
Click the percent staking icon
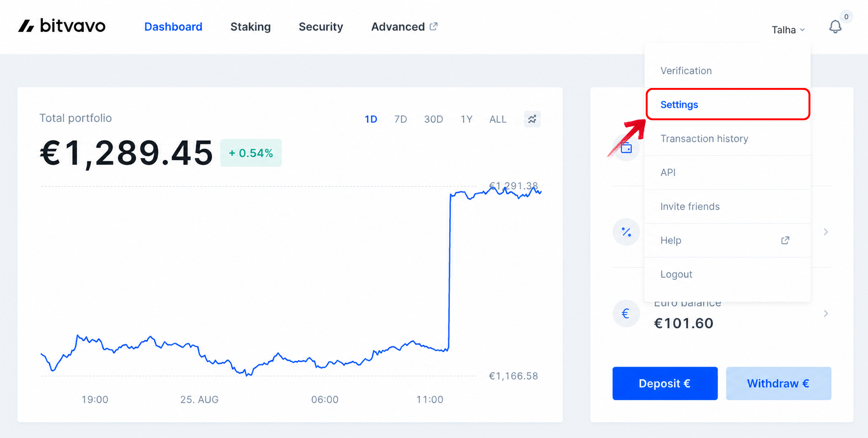point(626,232)
